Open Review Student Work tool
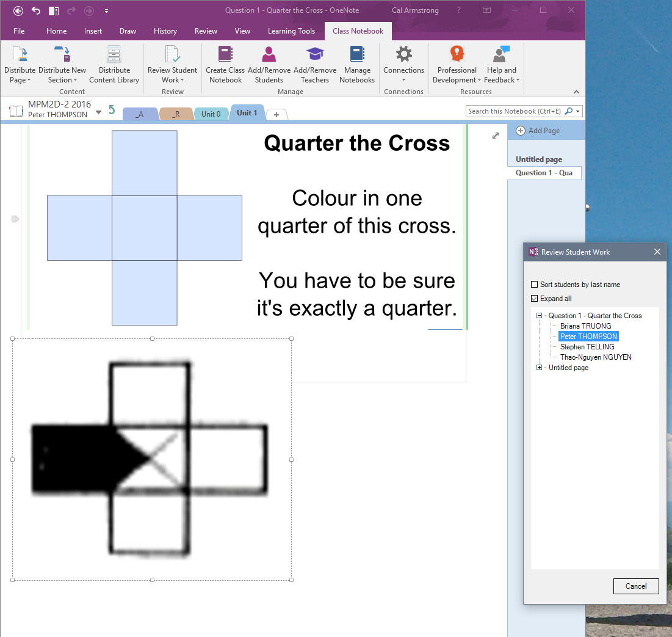Viewport: 672px width, 637px height. click(x=172, y=64)
